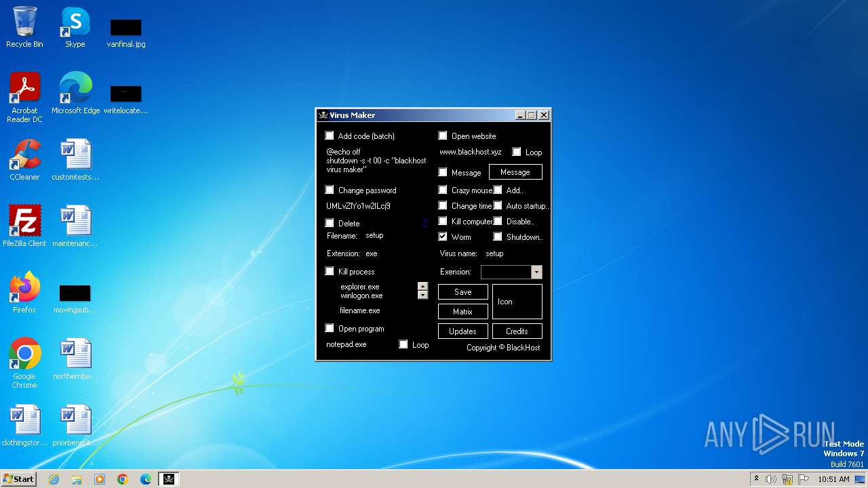Show hidden system tray icons

click(756, 479)
